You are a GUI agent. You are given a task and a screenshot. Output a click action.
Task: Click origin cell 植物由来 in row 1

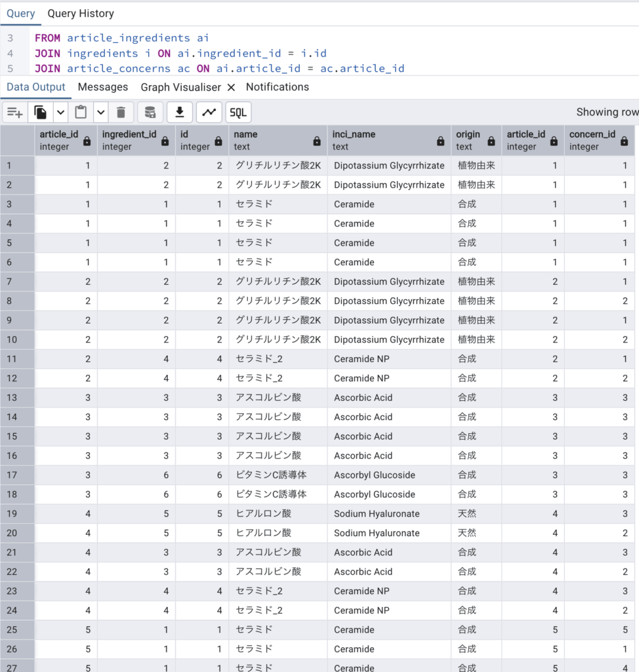tap(476, 165)
